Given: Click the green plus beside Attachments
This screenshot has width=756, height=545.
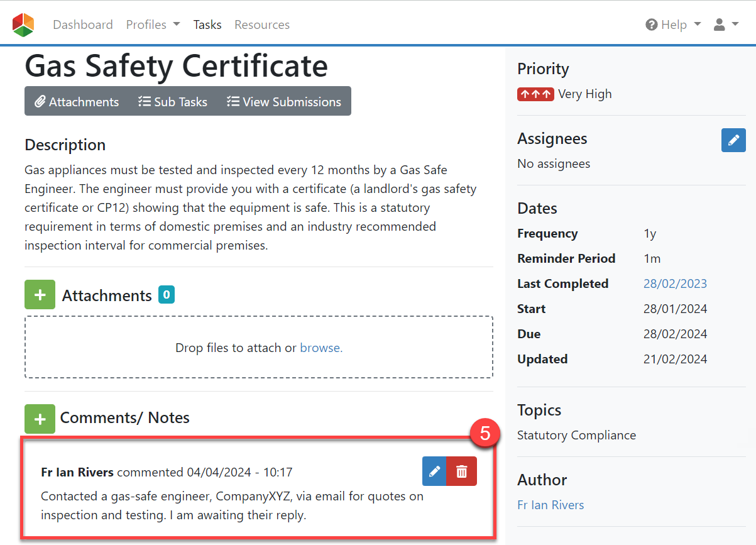Looking at the screenshot, I should click(40, 295).
